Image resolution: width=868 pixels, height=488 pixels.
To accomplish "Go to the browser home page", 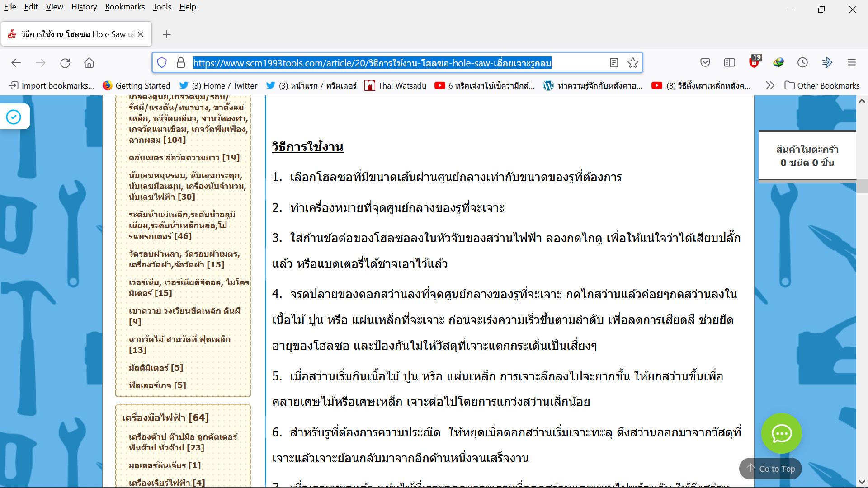I will click(89, 63).
